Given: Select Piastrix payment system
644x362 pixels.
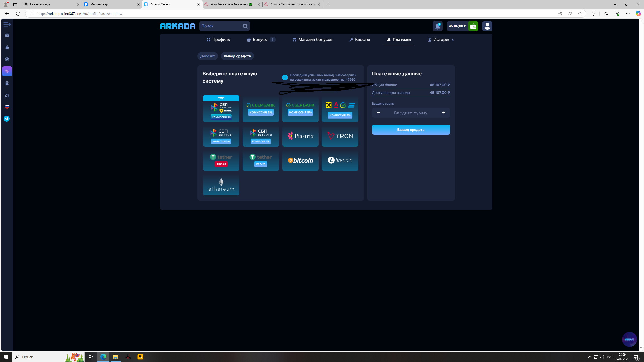Looking at the screenshot, I should click(300, 136).
